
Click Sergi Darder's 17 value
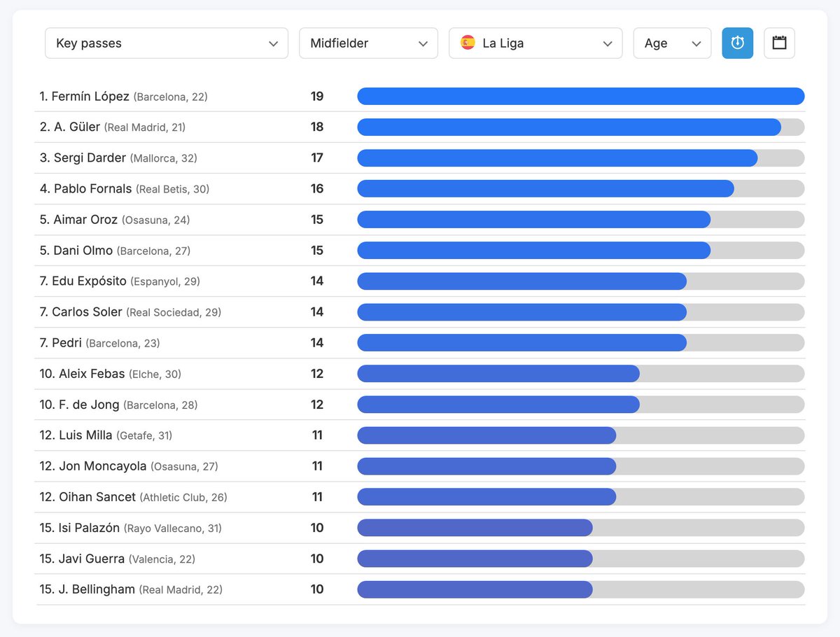(317, 157)
